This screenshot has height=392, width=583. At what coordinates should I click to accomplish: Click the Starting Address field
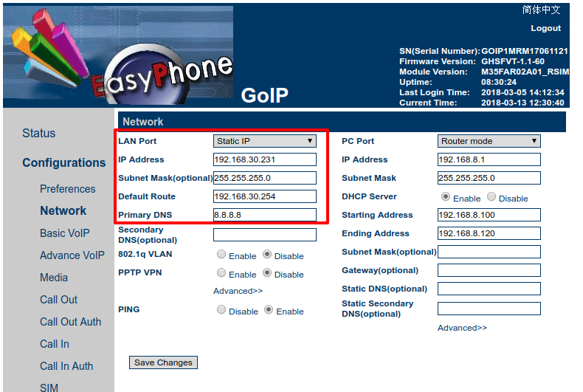(489, 215)
